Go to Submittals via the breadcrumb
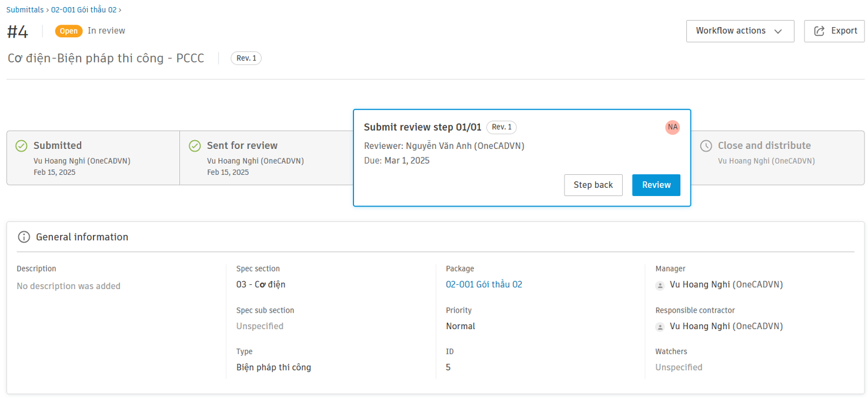868x398 pixels. click(25, 10)
